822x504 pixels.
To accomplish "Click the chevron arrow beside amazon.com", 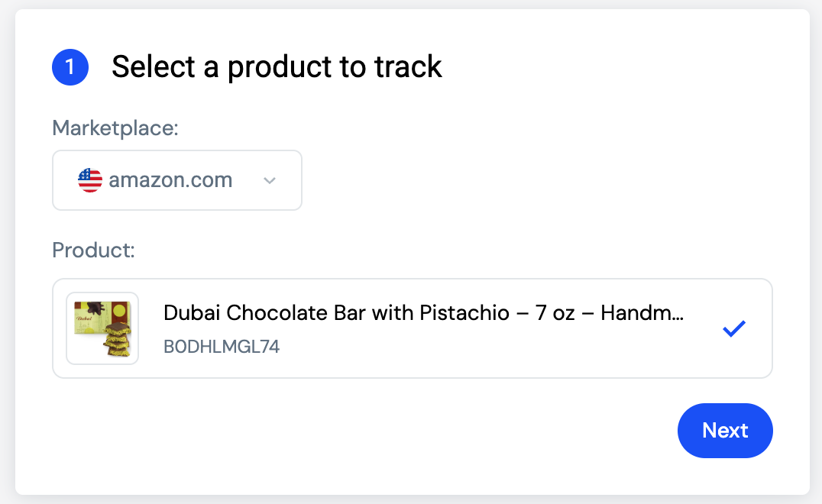I will [x=270, y=181].
